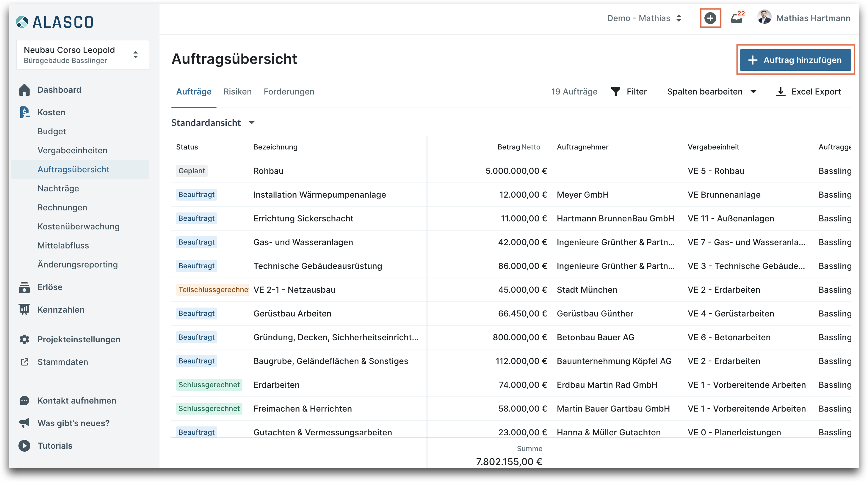Click the Filter button label

(x=637, y=92)
